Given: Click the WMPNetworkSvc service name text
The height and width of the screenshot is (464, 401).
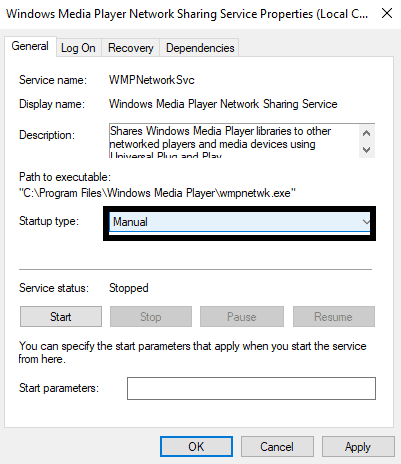Looking at the screenshot, I should (x=152, y=80).
